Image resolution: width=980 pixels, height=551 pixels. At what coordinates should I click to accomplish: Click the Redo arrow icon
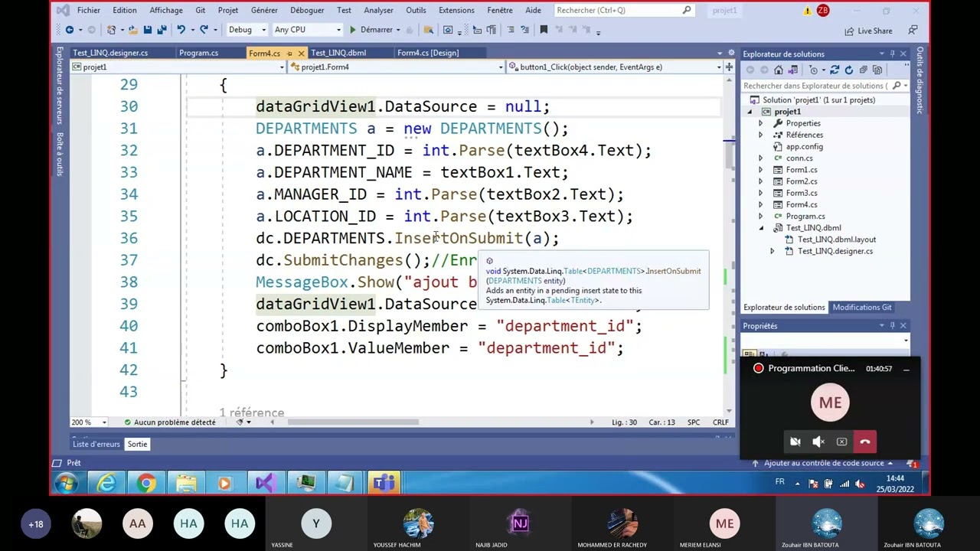click(204, 30)
